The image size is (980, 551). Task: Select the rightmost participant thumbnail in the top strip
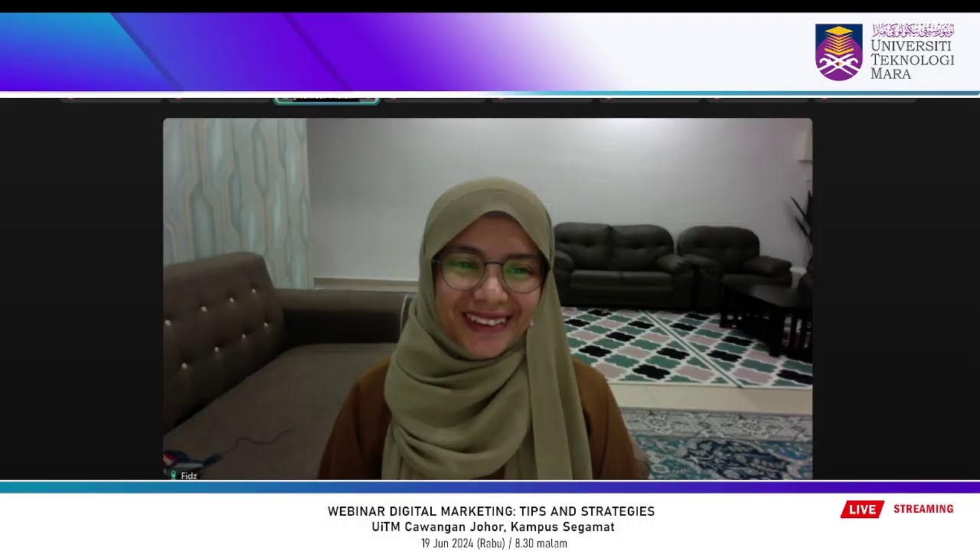865,99
